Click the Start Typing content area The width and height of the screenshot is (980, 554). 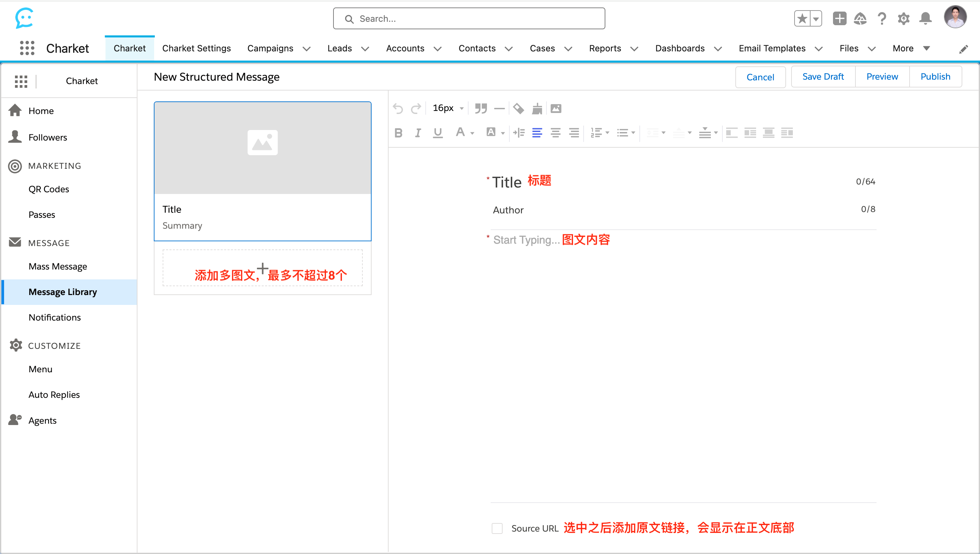point(683,365)
